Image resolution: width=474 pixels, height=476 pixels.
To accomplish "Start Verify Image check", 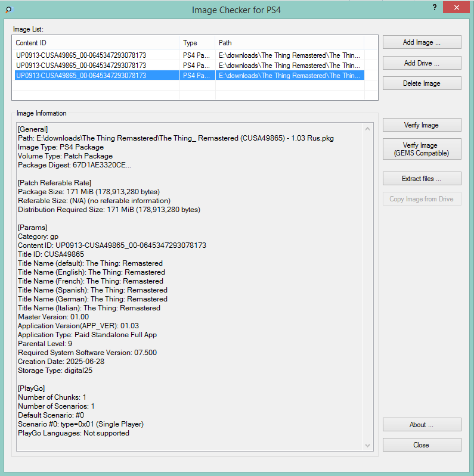I will tap(422, 125).
